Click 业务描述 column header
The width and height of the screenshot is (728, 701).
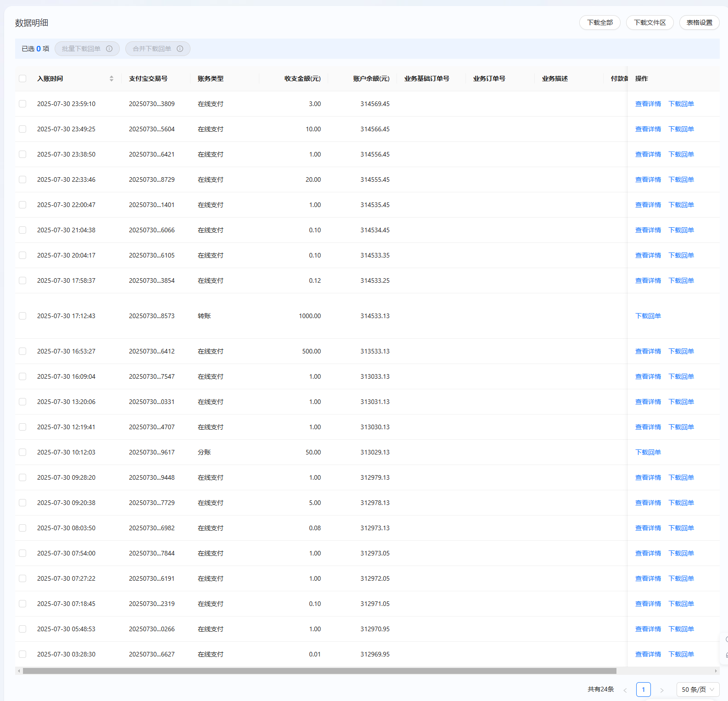pyautogui.click(x=555, y=79)
